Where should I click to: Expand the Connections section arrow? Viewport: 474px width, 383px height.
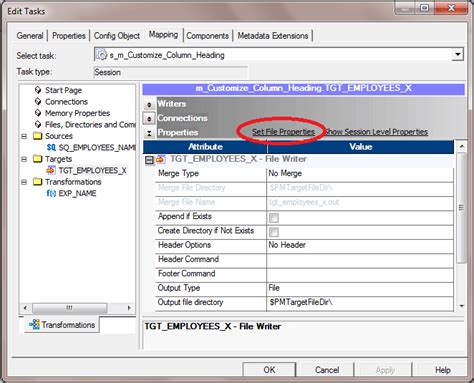[149, 118]
